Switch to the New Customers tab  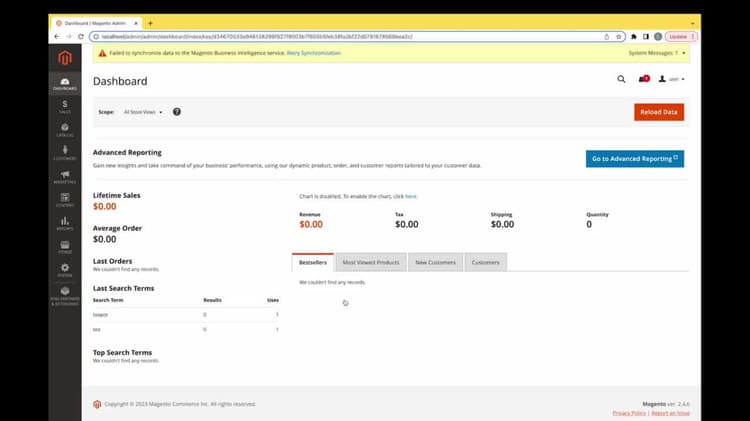click(435, 262)
